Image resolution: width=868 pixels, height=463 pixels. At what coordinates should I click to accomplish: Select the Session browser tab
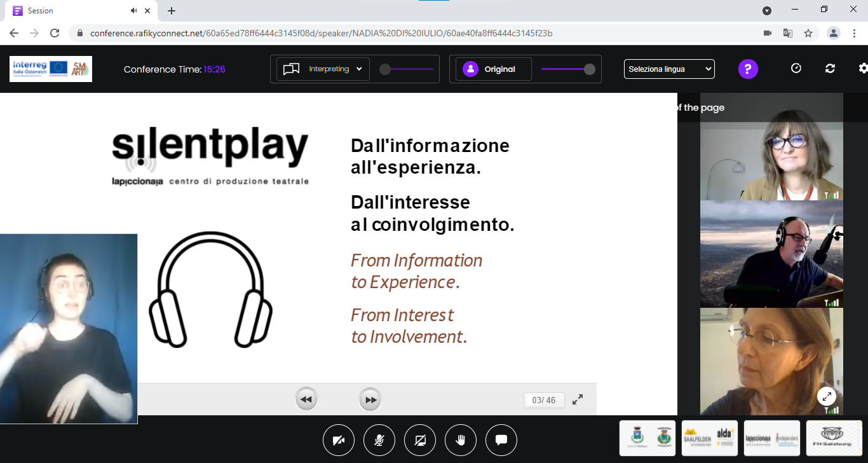coord(81,11)
